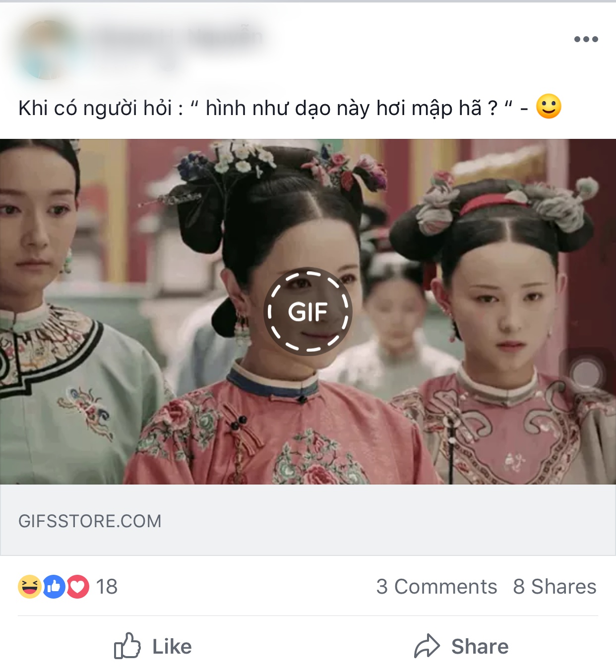Screen dimensions: 616x672
Task: Click the blue thumbs-up reaction icon
Action: click(x=54, y=587)
